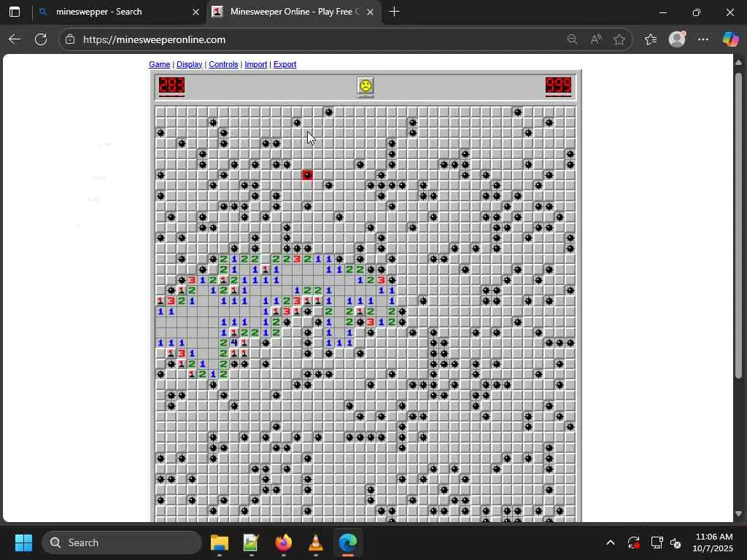Open the clock showing 11:06 AM
The image size is (747, 560).
point(713,542)
